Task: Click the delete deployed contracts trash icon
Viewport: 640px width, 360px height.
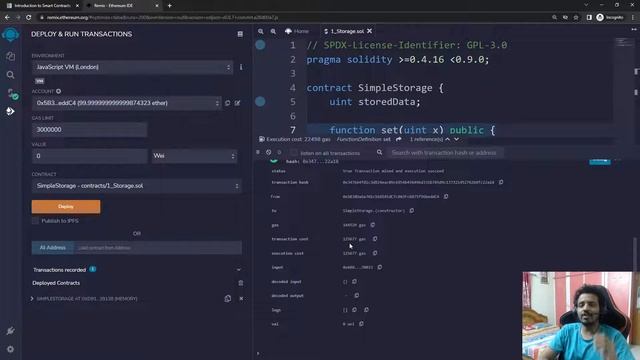Action: pyautogui.click(x=241, y=283)
